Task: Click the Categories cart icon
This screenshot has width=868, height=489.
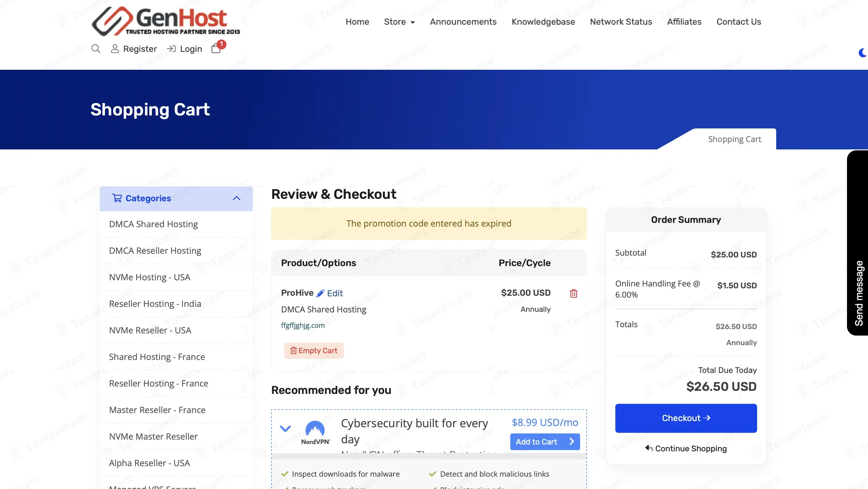Action: (x=117, y=198)
